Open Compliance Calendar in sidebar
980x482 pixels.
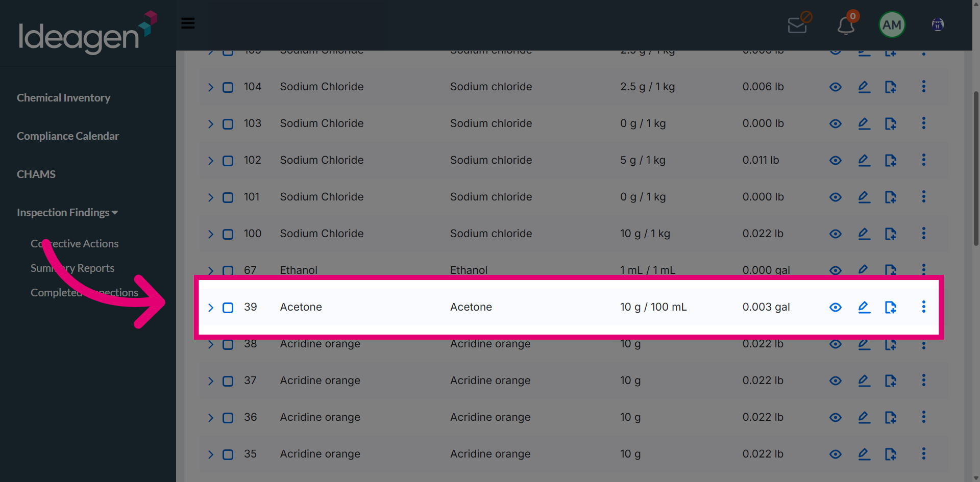coord(67,136)
